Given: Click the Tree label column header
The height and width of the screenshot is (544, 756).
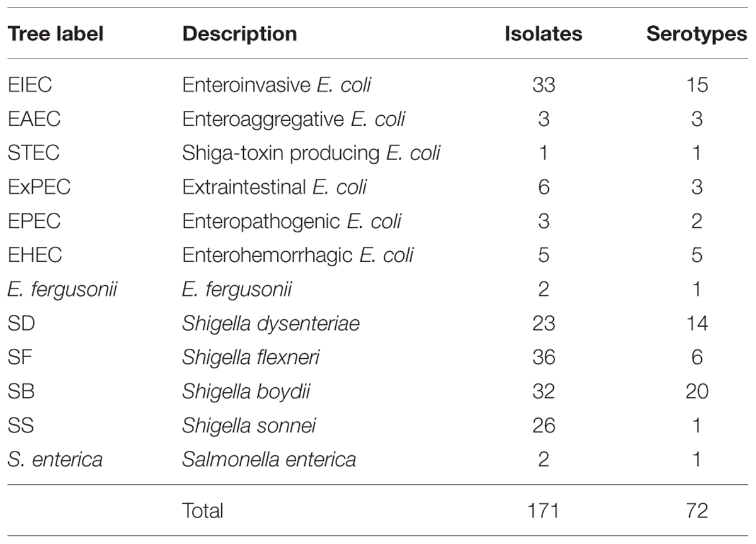Looking at the screenshot, I should pyautogui.click(x=54, y=35).
